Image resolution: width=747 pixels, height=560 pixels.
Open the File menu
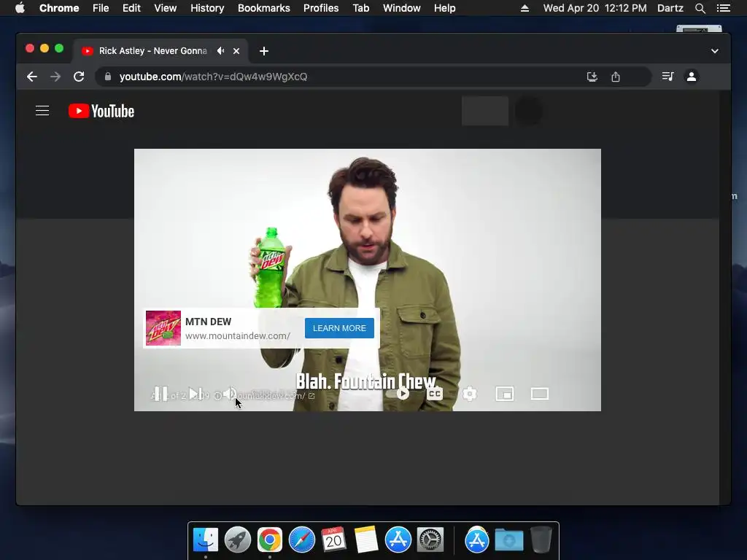point(101,8)
